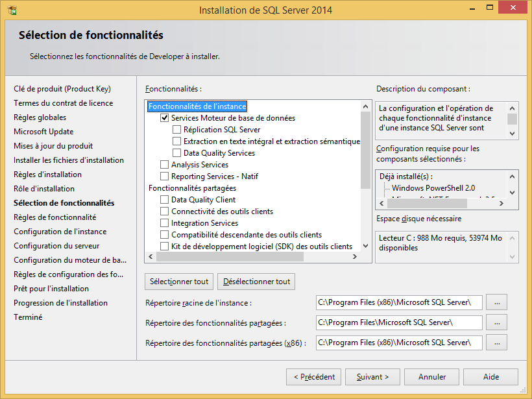The image size is (532, 399).
Task: Proceed with Suivant button
Action: click(x=372, y=377)
